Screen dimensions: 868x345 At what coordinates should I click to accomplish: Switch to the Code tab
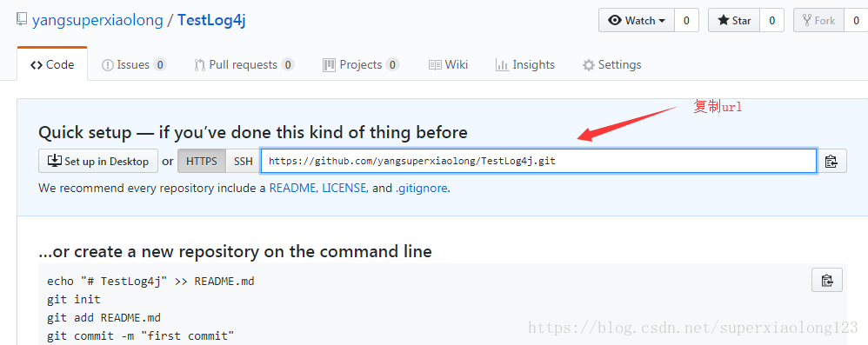[52, 64]
